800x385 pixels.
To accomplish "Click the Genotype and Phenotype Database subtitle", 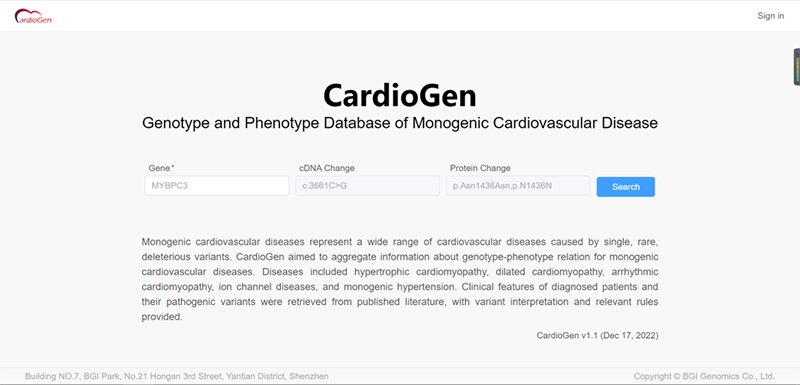I will 399,123.
